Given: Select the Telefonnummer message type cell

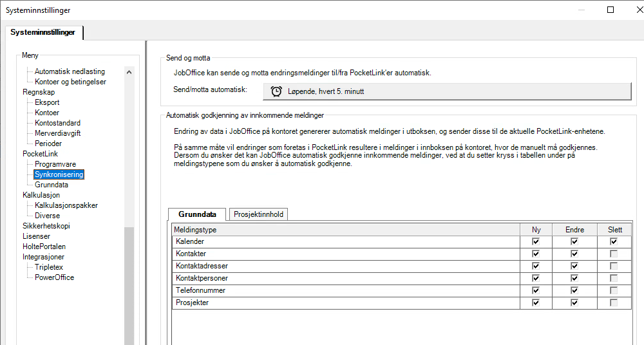Looking at the screenshot, I should pos(346,290).
